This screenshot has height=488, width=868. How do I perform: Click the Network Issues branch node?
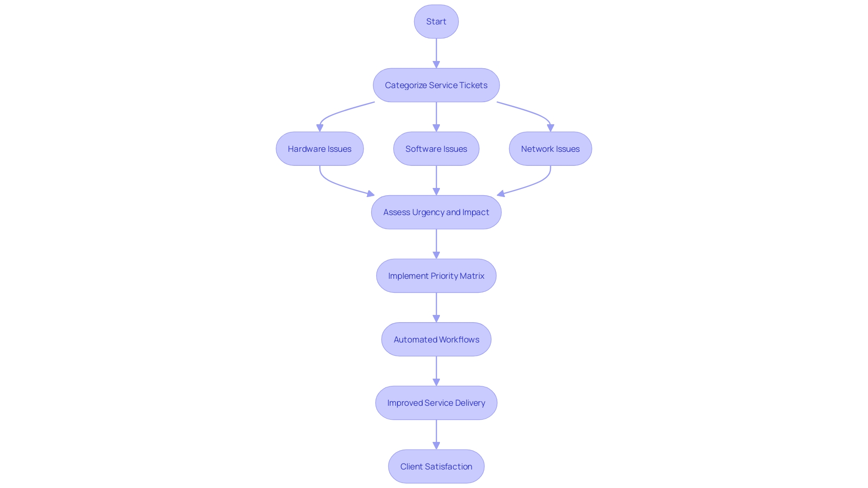pos(550,148)
